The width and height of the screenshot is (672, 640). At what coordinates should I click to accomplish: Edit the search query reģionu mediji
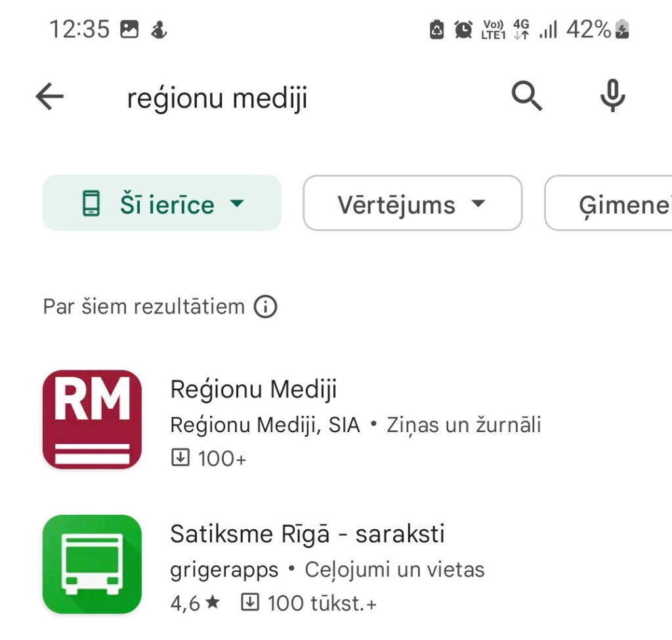point(217,98)
